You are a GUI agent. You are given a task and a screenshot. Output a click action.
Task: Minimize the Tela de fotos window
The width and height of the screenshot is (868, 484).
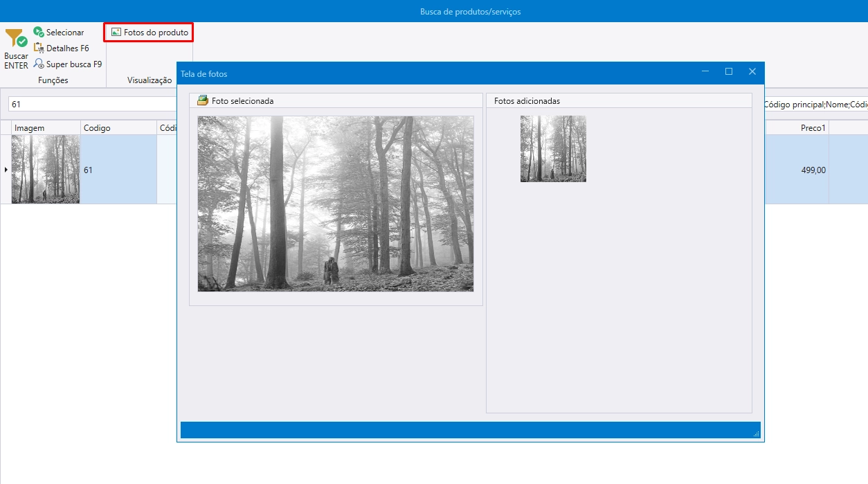(705, 72)
